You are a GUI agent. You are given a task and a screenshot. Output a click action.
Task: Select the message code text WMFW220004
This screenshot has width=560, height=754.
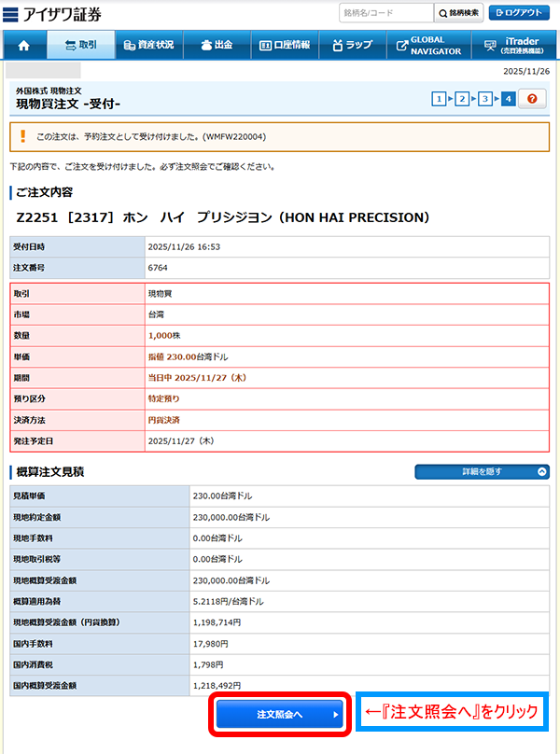point(233,136)
